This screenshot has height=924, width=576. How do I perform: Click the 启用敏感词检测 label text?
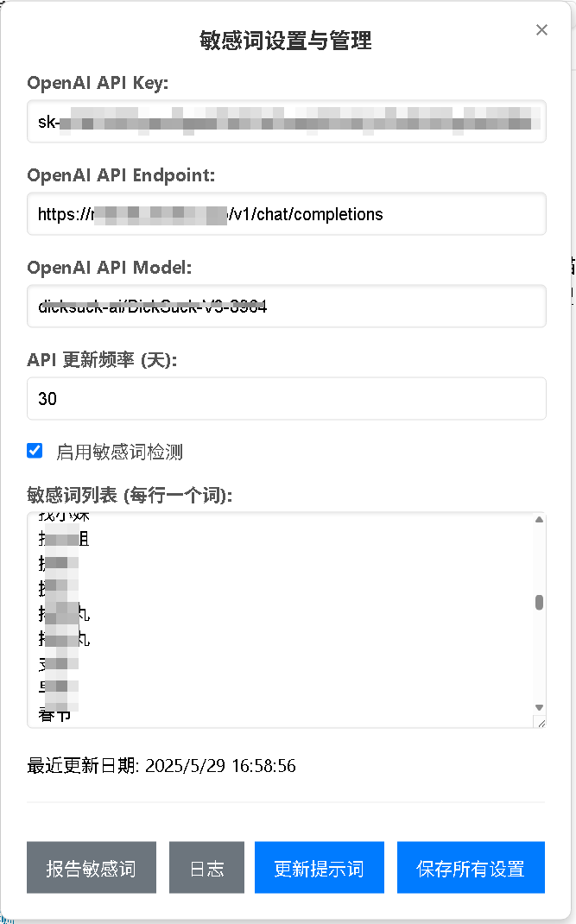coord(119,452)
